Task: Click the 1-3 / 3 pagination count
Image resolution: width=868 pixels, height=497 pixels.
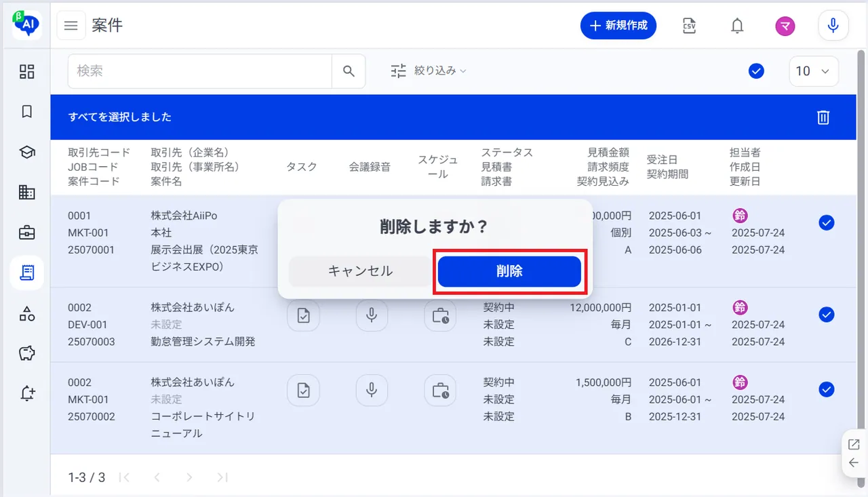Action: coord(87,477)
